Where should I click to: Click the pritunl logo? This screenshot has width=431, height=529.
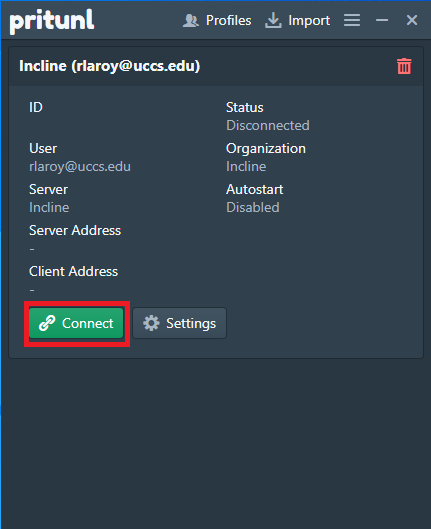pyautogui.click(x=52, y=21)
